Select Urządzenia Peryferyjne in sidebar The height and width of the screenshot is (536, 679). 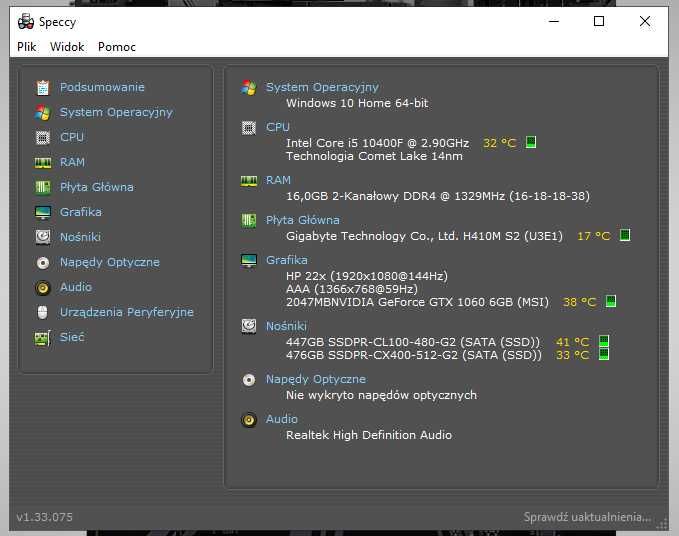127,312
